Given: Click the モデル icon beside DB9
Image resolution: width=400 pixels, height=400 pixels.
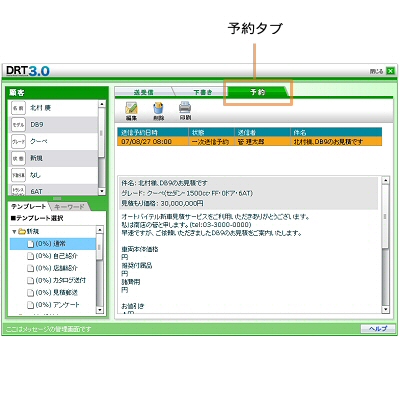Looking at the screenshot, I should click(18, 125).
